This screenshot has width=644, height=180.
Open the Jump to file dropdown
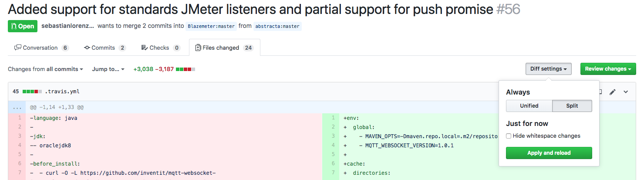(x=108, y=69)
